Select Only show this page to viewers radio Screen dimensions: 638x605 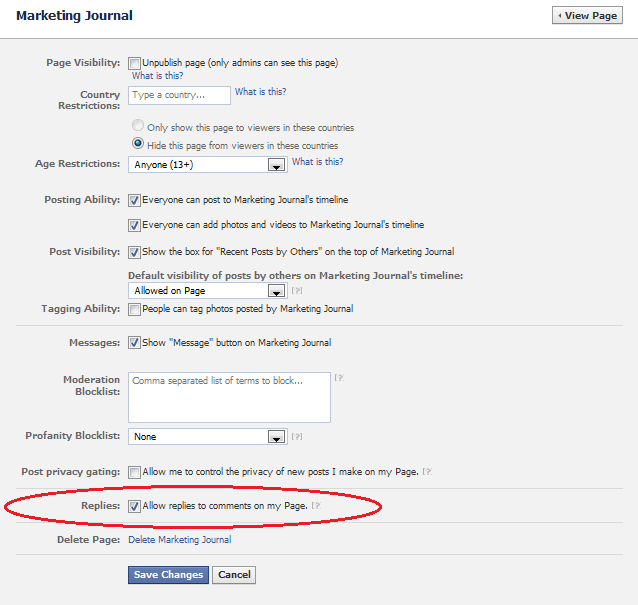(138, 125)
